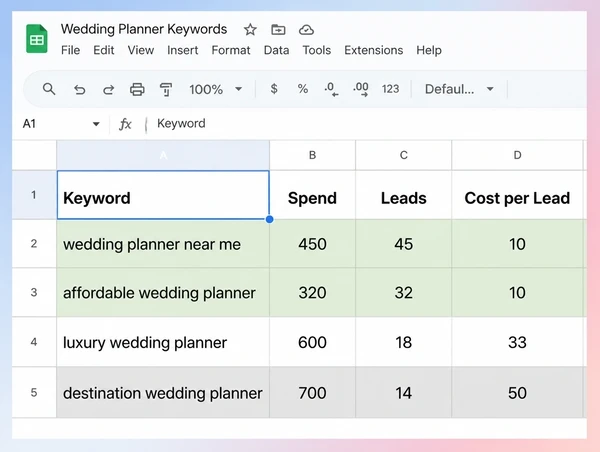The width and height of the screenshot is (600, 452).
Task: Select the Leads cell with 32
Action: pyautogui.click(x=403, y=292)
